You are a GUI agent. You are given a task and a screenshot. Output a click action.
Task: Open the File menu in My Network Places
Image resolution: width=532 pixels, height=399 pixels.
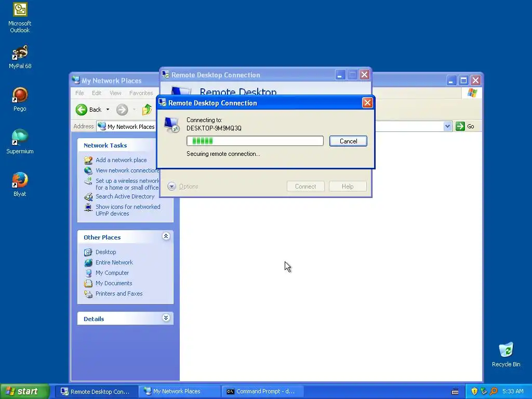tap(79, 93)
